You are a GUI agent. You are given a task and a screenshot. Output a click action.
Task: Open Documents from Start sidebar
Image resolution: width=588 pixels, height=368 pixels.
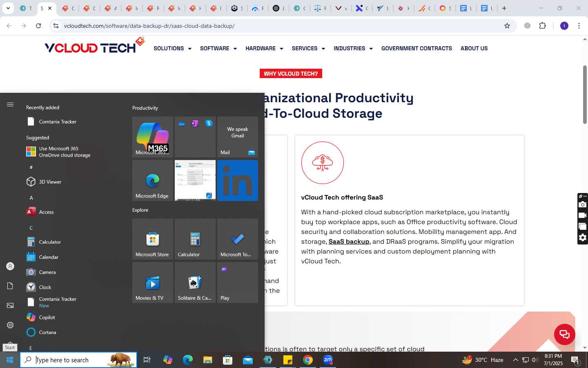[10, 286]
